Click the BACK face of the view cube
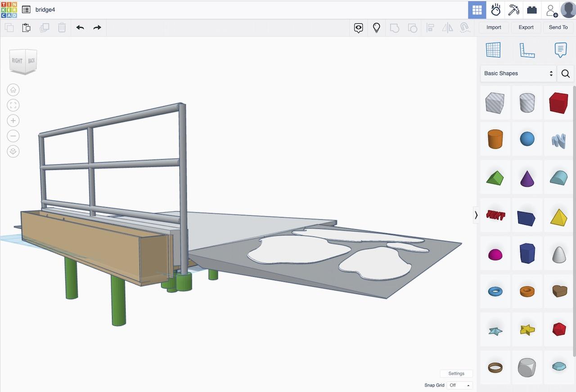Viewport: 576px width, 392px height. 31,60
